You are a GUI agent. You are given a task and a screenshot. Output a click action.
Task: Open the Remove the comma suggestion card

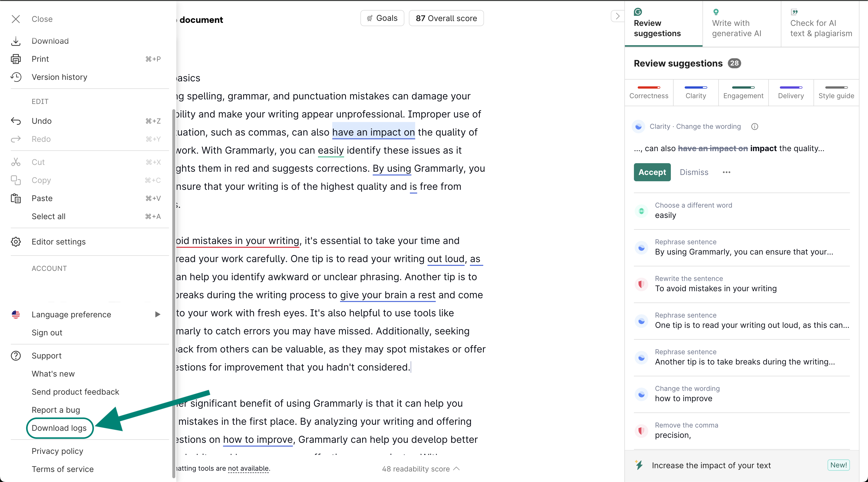click(x=741, y=430)
